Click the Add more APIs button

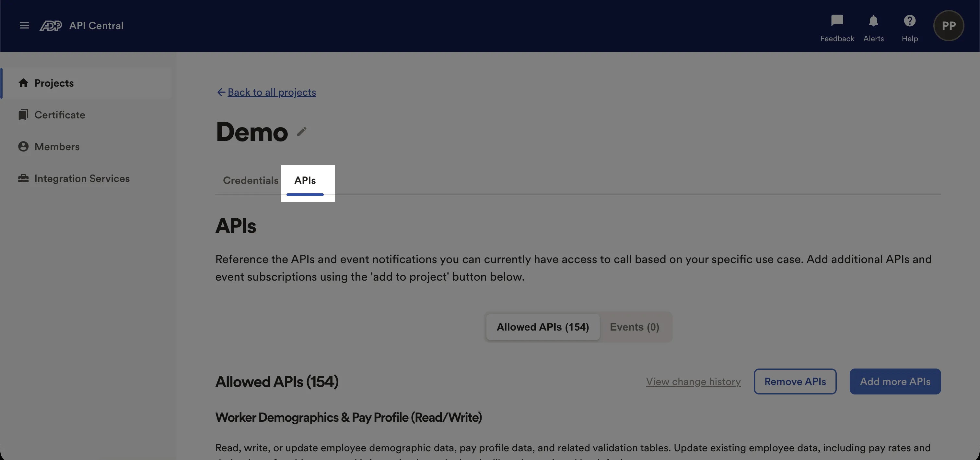895,381
